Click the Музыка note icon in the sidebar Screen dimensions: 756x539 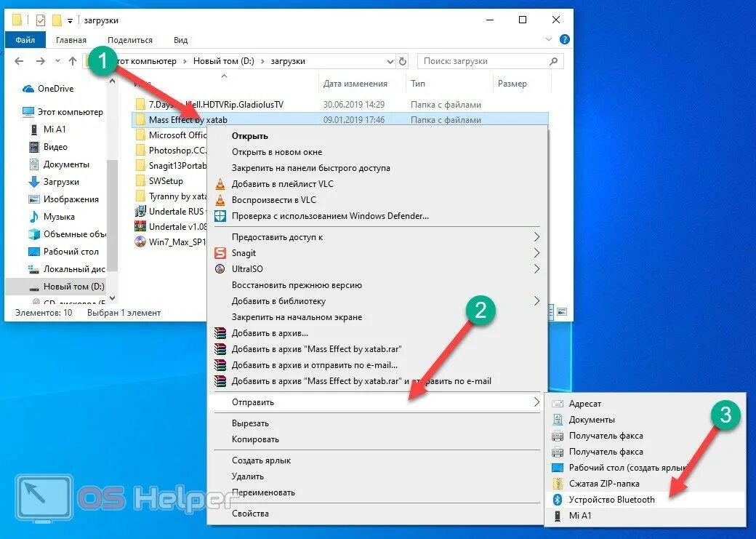click(x=33, y=217)
